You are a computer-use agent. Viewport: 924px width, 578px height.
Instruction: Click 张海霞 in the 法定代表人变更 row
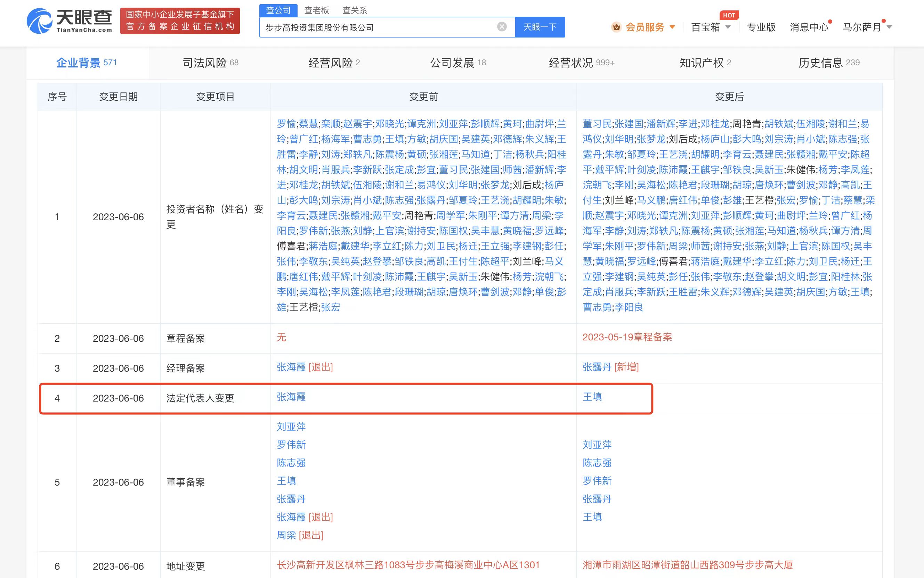291,397
